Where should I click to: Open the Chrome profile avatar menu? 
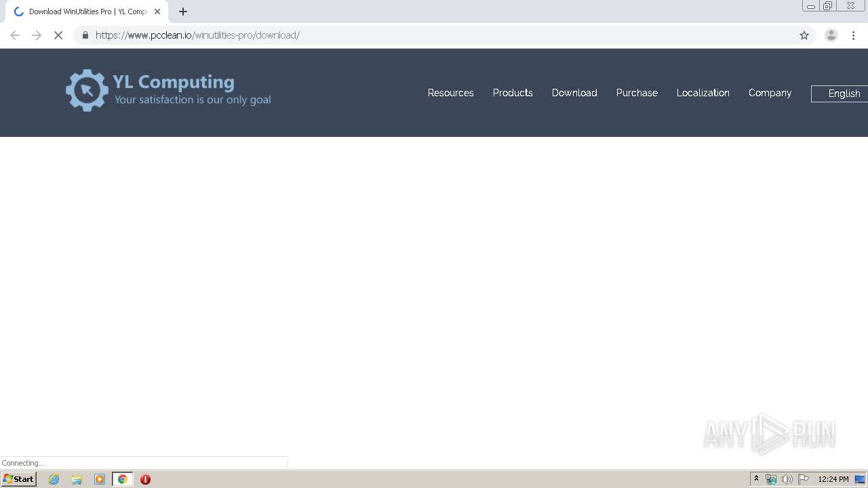pyautogui.click(x=831, y=35)
